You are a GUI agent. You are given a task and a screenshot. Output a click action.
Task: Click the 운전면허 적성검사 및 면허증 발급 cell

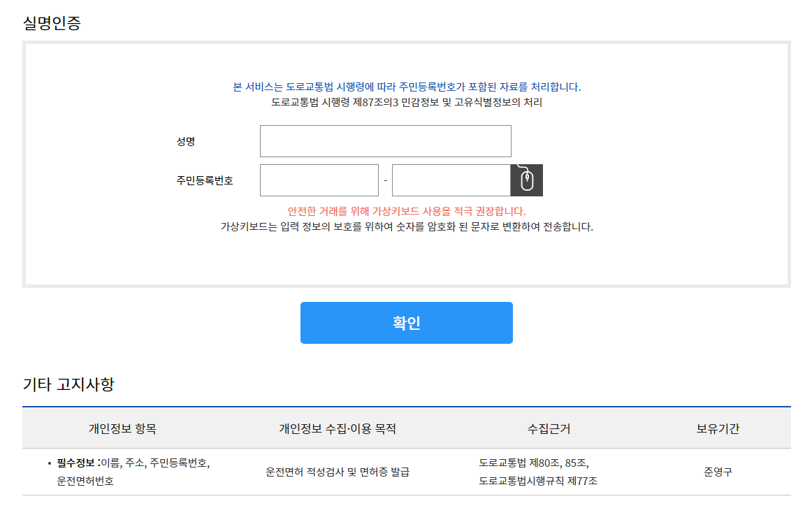(x=338, y=472)
